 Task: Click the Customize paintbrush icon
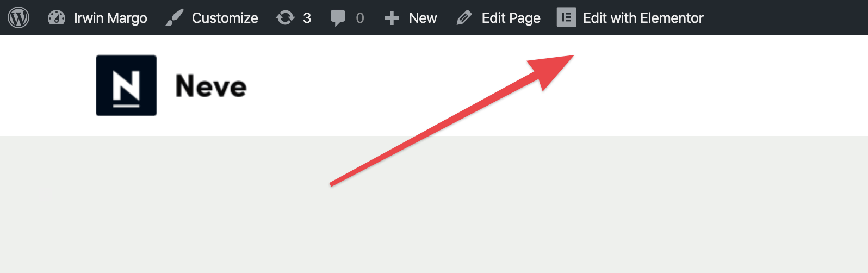pyautogui.click(x=174, y=17)
